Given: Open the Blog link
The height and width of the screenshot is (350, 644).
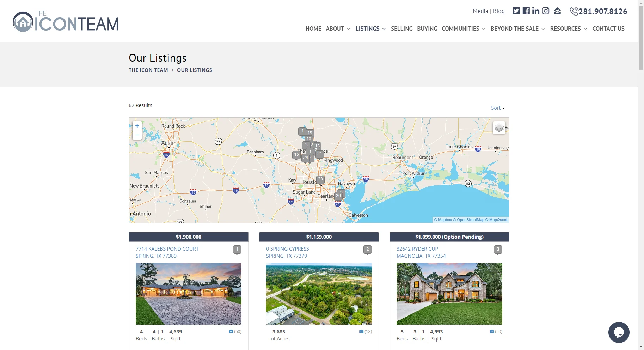Looking at the screenshot, I should coord(499,11).
